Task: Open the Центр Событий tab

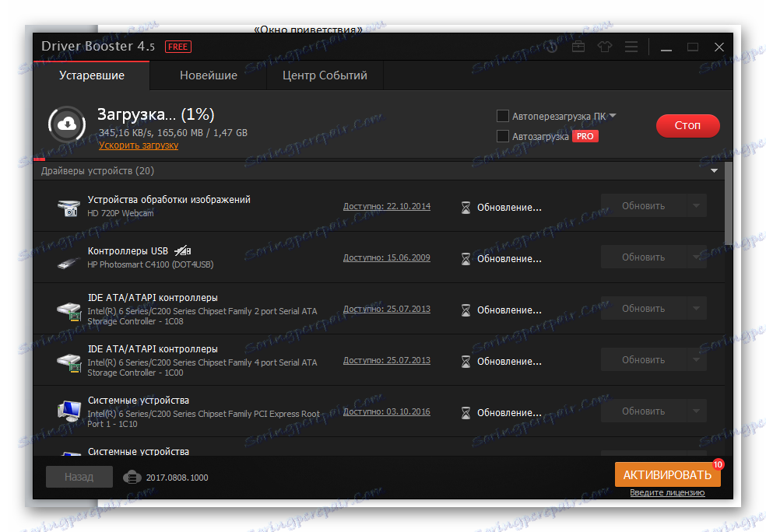Action: click(325, 75)
